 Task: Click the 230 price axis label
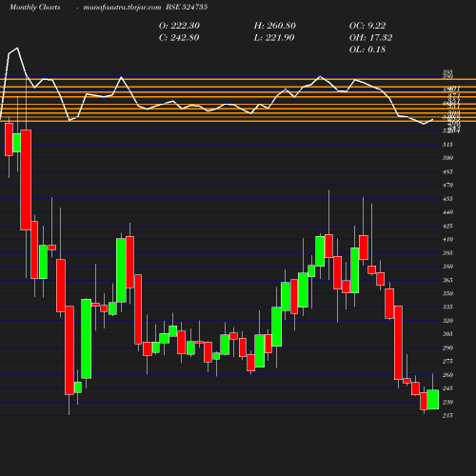coord(447,402)
